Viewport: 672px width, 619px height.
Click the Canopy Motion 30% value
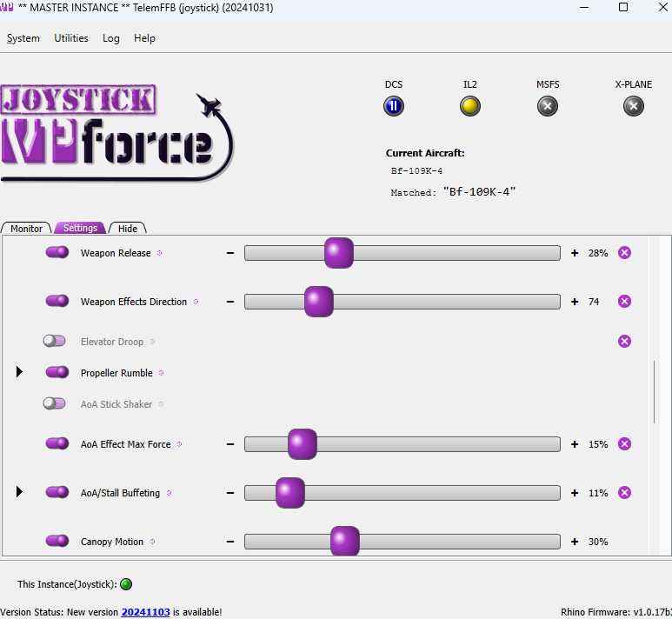598,542
